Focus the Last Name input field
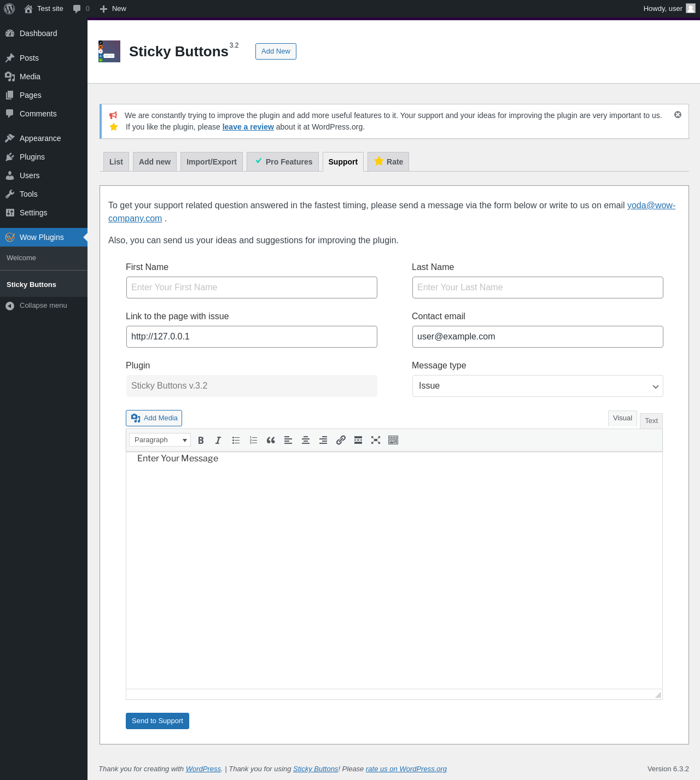 click(538, 288)
